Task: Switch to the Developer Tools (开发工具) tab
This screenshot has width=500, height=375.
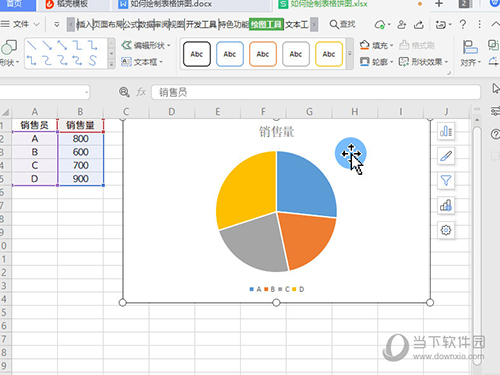Action: coord(201,24)
